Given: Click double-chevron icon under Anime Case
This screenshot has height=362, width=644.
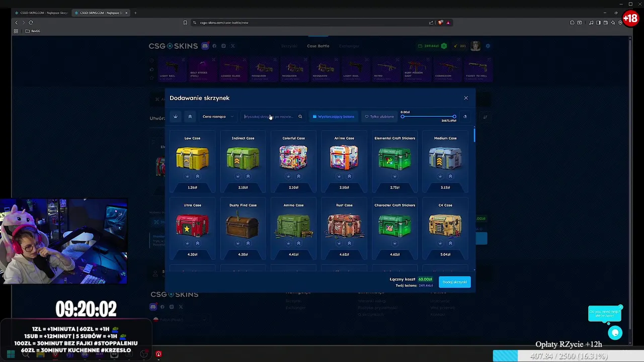Looking at the screenshot, I should tap(349, 176).
